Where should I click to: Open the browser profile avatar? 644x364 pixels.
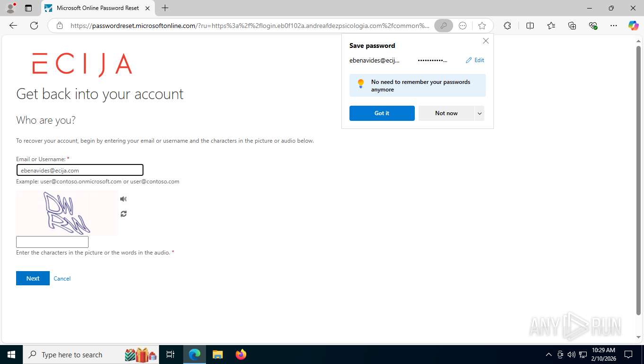(10, 8)
